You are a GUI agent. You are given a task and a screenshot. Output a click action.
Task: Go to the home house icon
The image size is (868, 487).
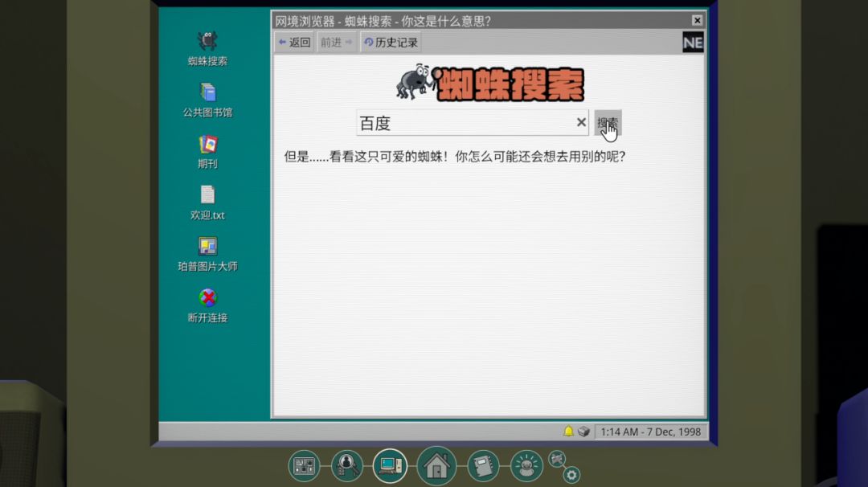tap(436, 465)
